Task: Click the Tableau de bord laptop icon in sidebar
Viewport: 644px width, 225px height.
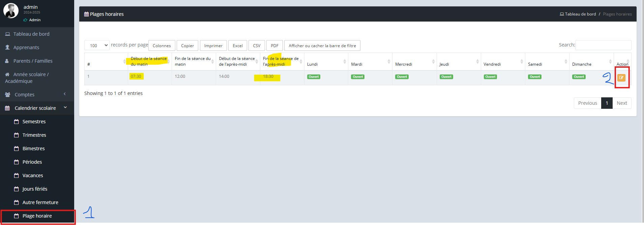Action: [7, 34]
